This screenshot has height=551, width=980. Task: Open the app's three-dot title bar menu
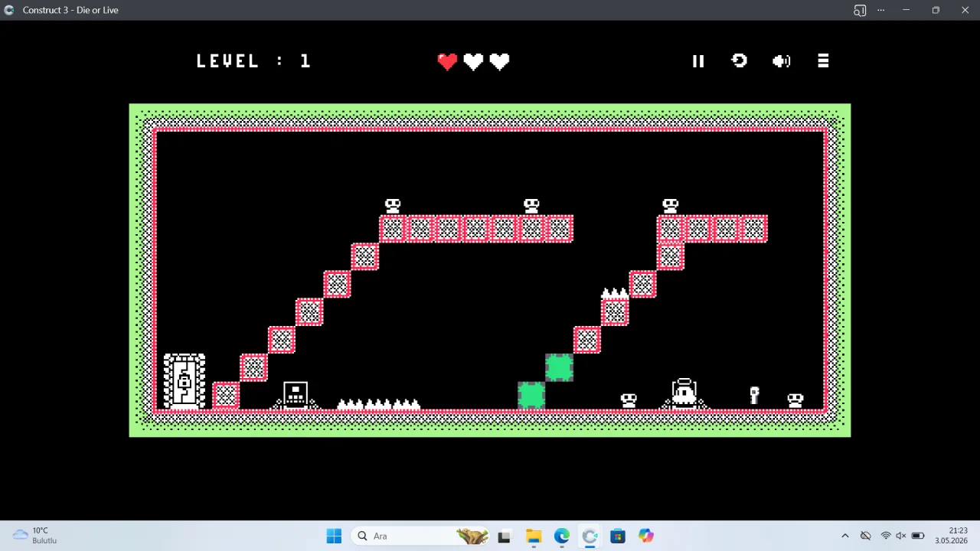point(881,10)
